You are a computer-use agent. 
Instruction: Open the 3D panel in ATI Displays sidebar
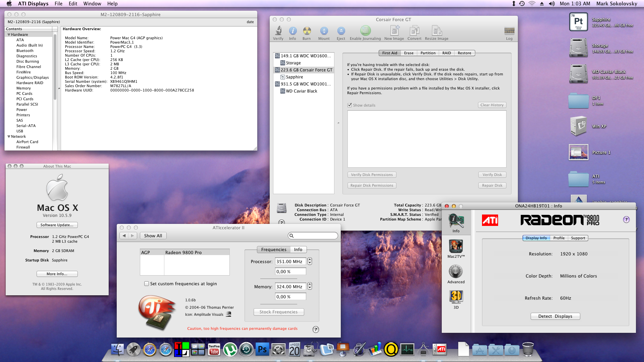click(x=456, y=297)
